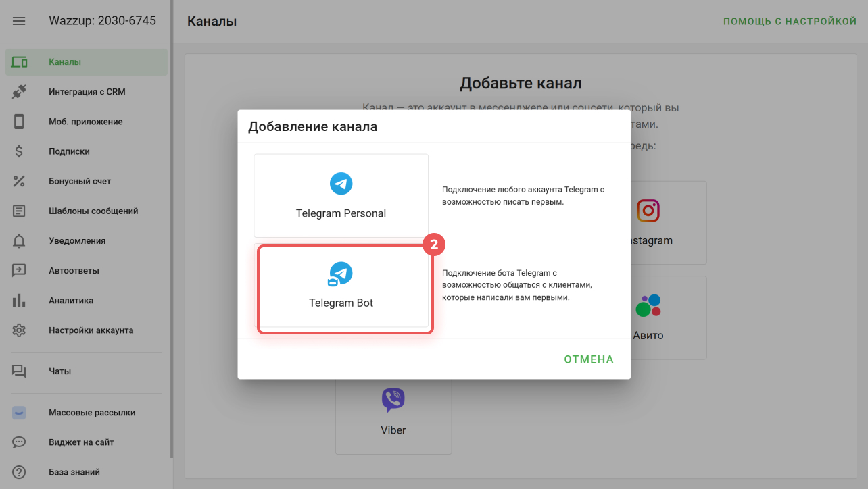Open the hamburger menu icon
The image size is (868, 489).
pyautogui.click(x=19, y=21)
